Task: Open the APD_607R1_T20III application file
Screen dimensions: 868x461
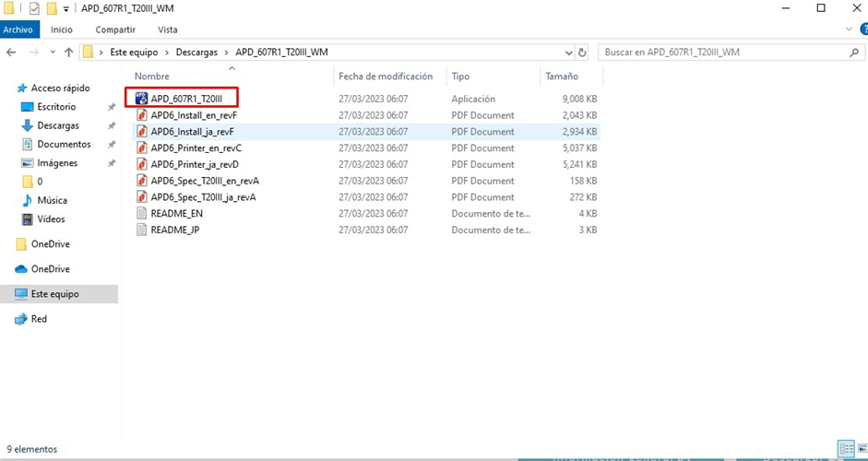Action: coord(185,99)
